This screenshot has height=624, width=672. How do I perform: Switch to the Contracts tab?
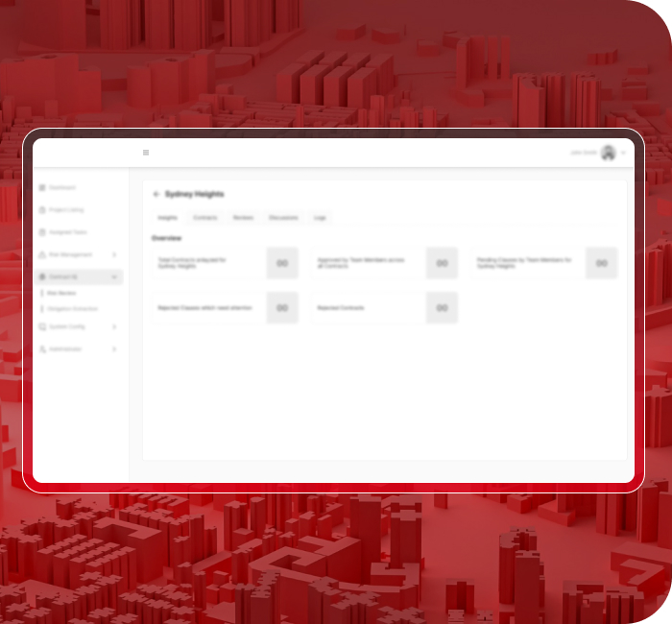[205, 218]
